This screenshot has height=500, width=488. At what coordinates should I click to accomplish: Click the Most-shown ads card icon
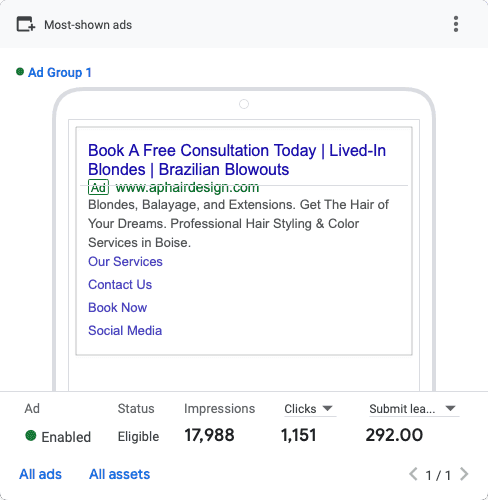click(26, 24)
